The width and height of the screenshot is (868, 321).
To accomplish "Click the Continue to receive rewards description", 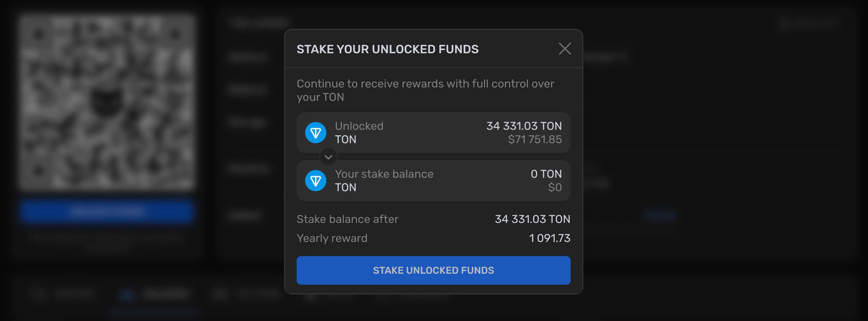I will point(425,90).
